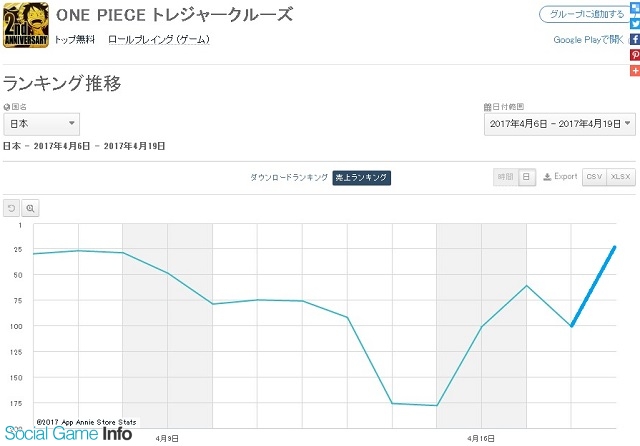Viewport: 640px width, 446px height.
Task: Click the calendar icon beside 日付範囲
Action: pos(487,107)
